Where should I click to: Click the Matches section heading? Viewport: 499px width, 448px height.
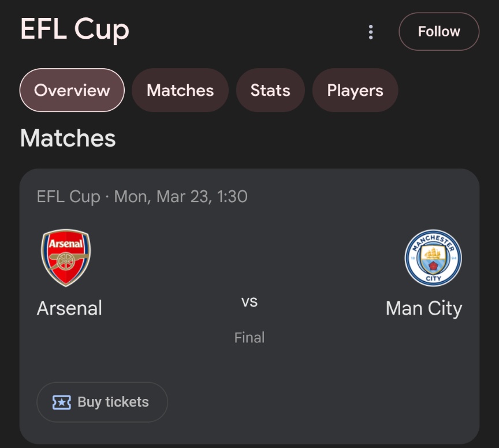point(68,138)
